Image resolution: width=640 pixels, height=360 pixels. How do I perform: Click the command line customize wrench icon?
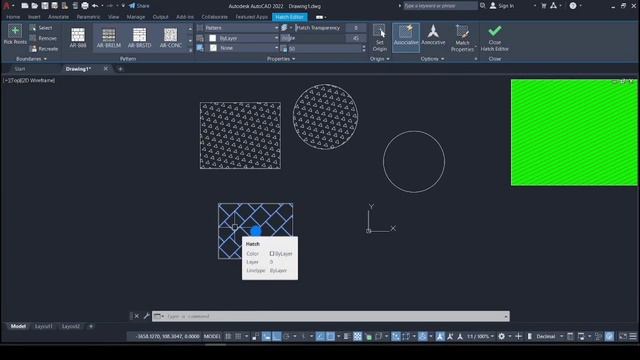[x=147, y=316]
